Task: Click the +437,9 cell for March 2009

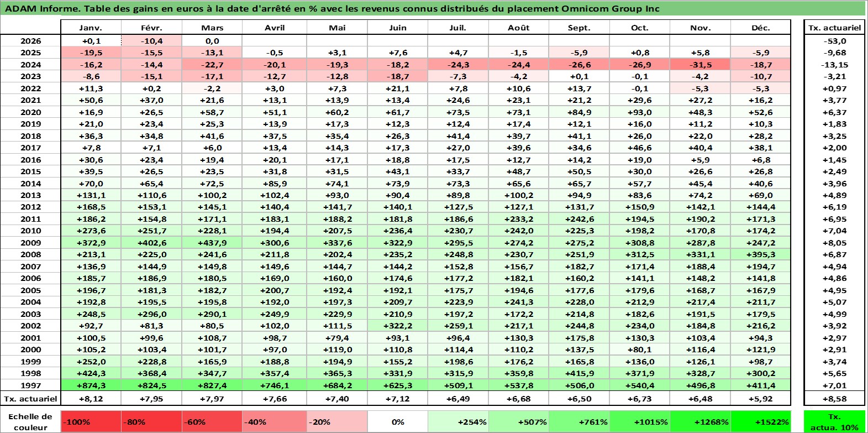Action: click(x=212, y=243)
